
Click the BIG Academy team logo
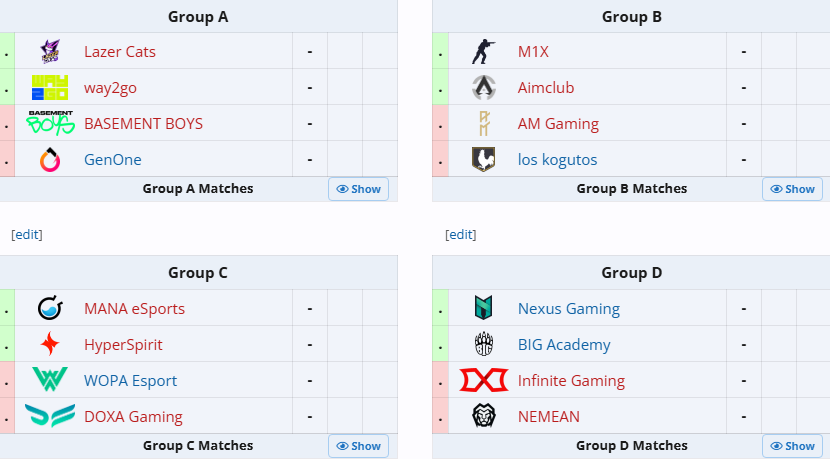tap(484, 345)
